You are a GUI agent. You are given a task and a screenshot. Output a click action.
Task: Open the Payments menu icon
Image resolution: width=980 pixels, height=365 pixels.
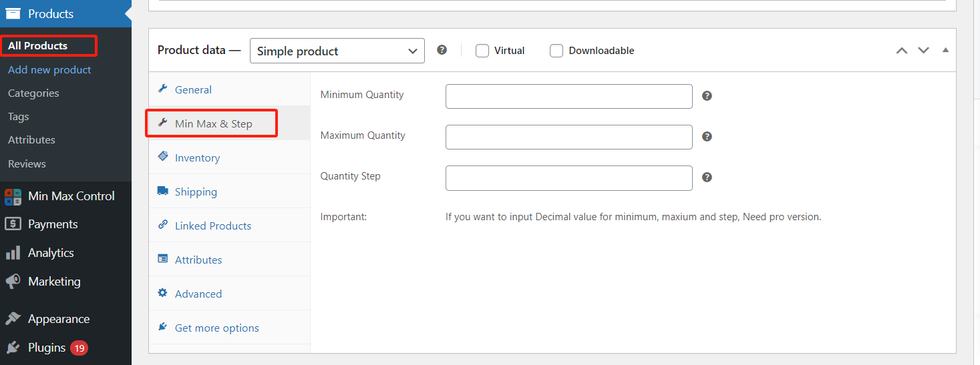(13, 224)
